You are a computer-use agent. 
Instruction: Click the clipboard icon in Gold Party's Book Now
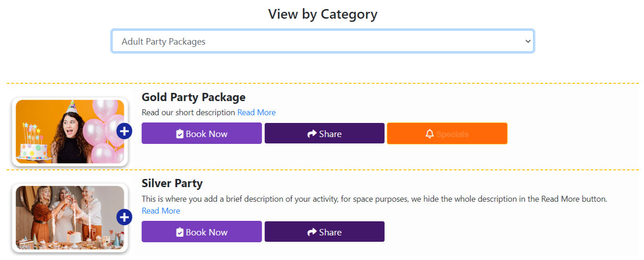[x=180, y=134]
